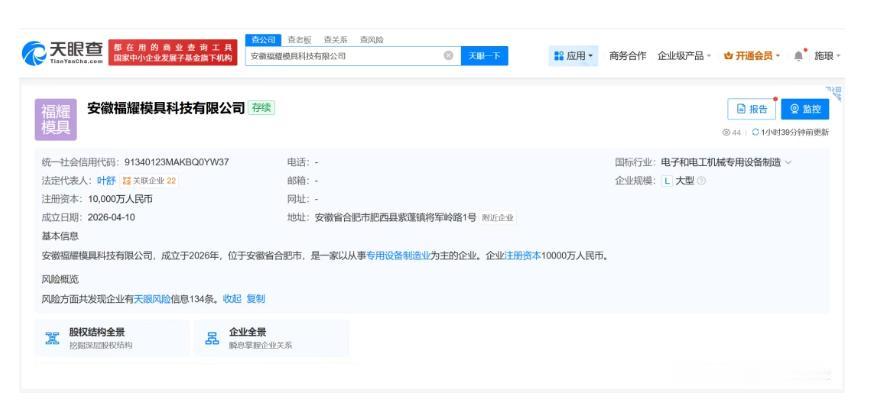
Task: Click the notification bell icon
Action: 798,55
